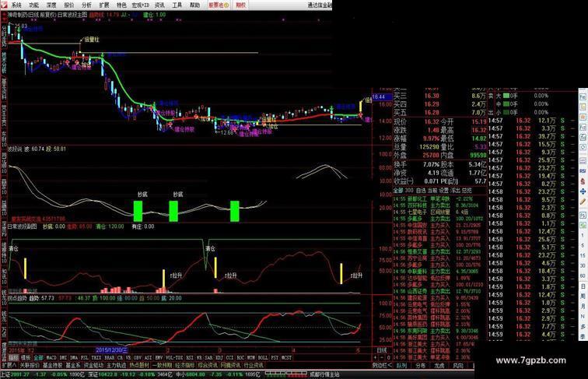Click the 日线 period dropdown label
The width and height of the screenshot is (588, 379).
coord(382,350)
